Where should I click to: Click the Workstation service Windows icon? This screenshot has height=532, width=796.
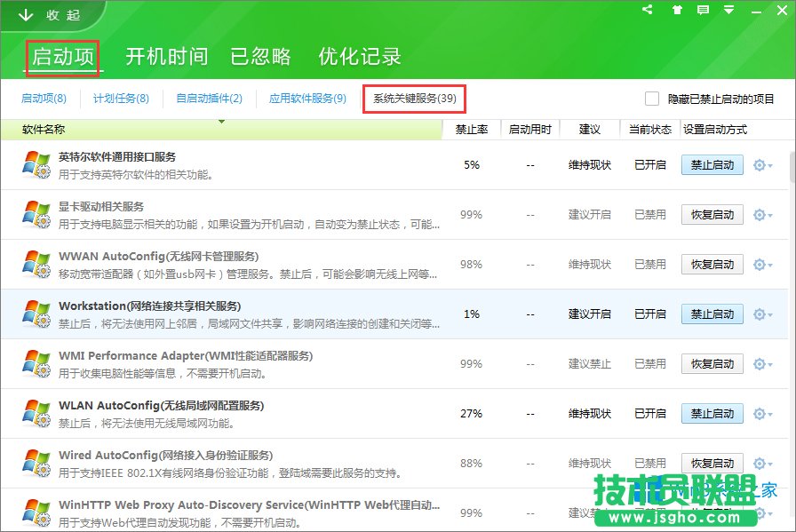(36, 314)
